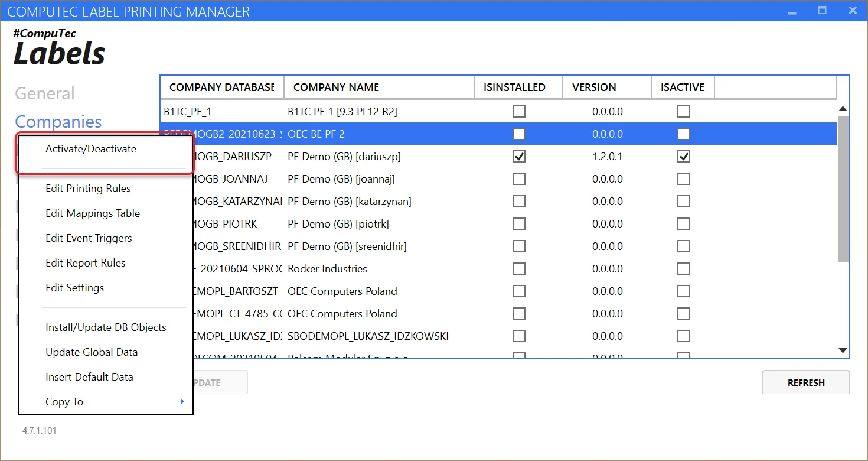The height and width of the screenshot is (461, 868).
Task: Open the Companies section
Action: click(x=58, y=122)
